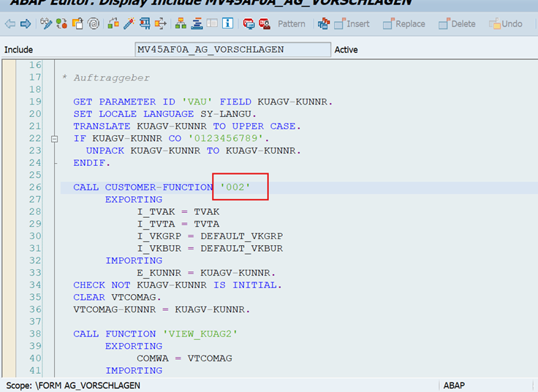
Task: Click the 'Include' field label
Action: (x=18, y=50)
